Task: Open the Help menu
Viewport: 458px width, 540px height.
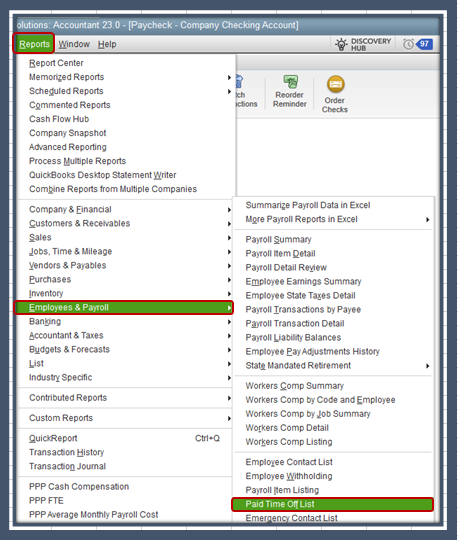Action: coord(107,44)
